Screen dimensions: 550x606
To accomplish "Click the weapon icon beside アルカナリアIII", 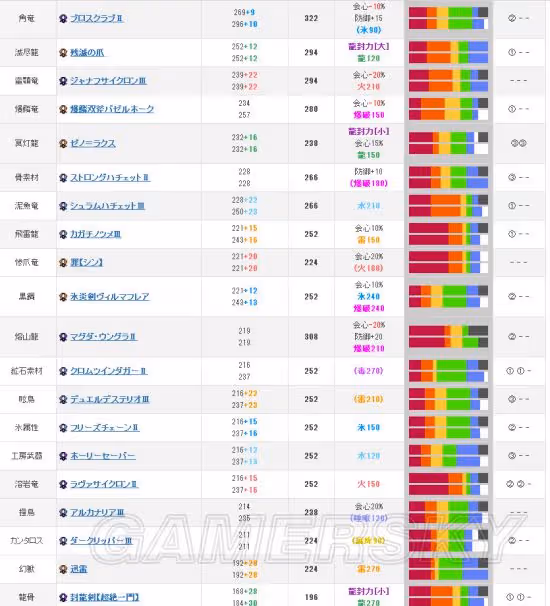I will coord(63,513).
